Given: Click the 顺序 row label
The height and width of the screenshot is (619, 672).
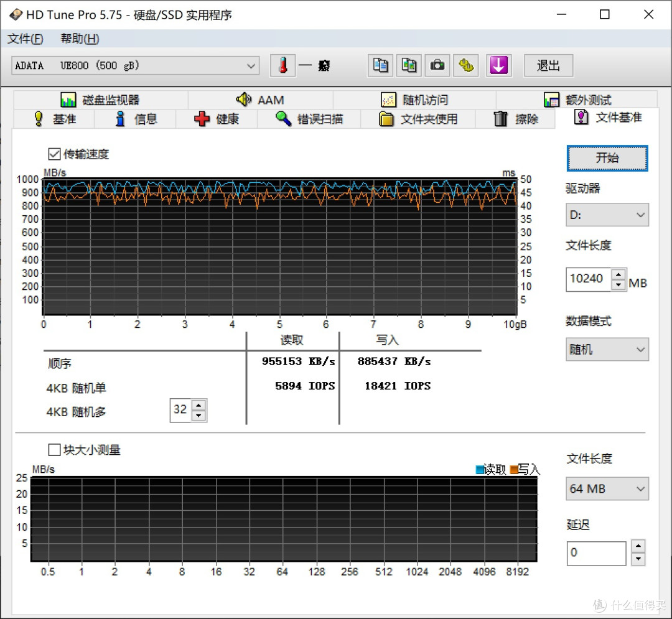Looking at the screenshot, I should point(60,363).
